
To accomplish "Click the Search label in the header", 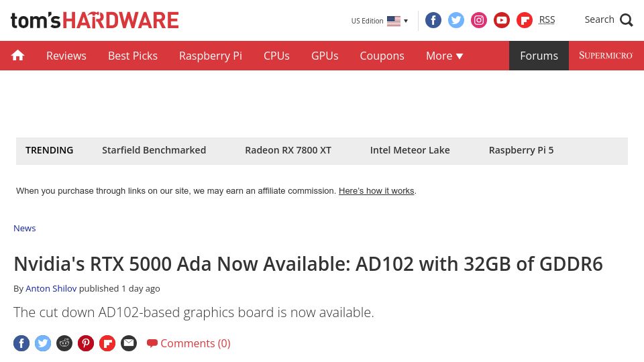I will 599,19.
